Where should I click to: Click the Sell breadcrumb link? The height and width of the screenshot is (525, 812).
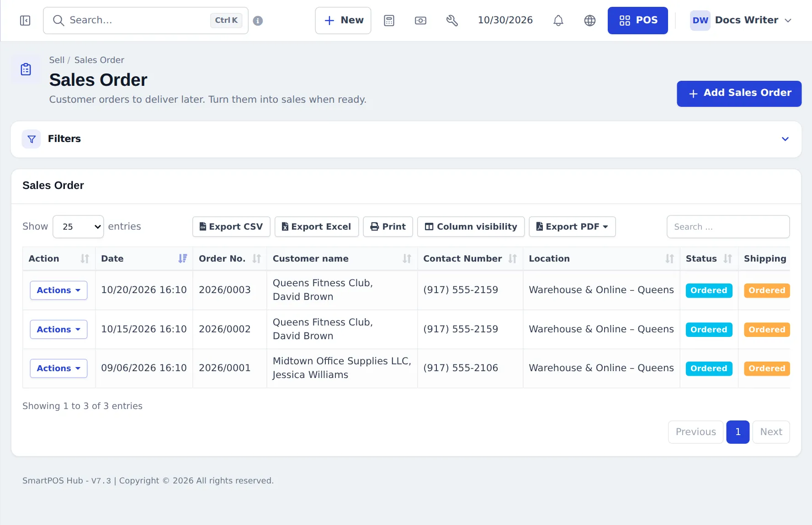click(57, 60)
